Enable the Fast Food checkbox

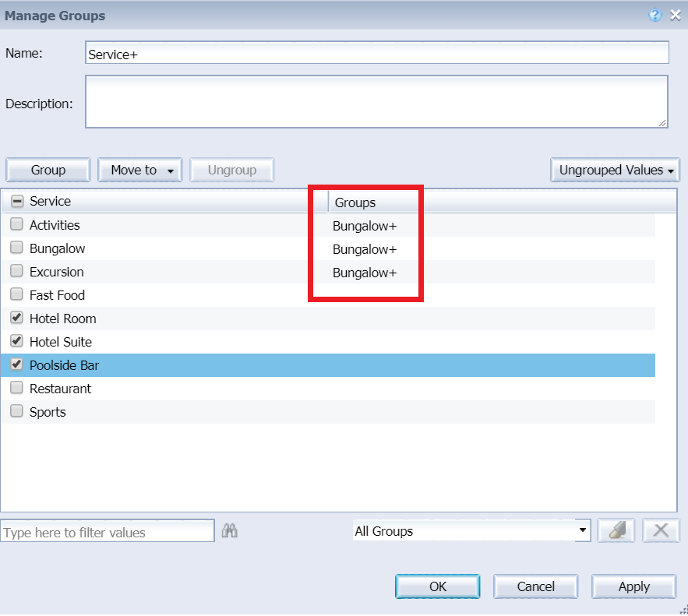click(x=16, y=295)
